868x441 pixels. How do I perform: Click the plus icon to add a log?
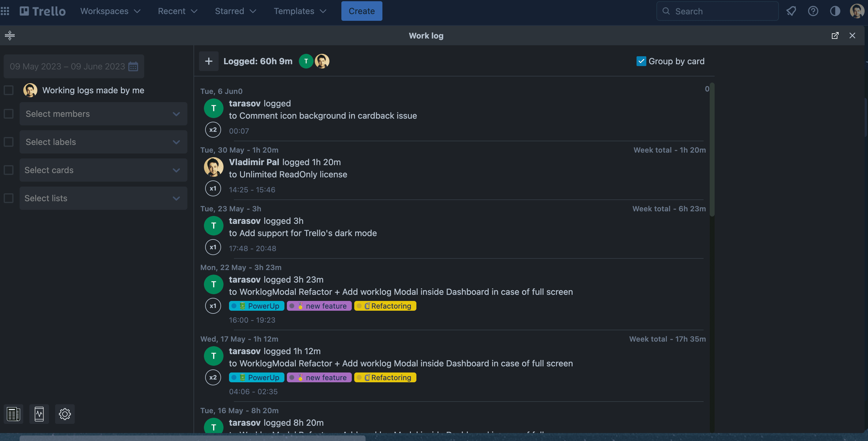[x=209, y=61]
